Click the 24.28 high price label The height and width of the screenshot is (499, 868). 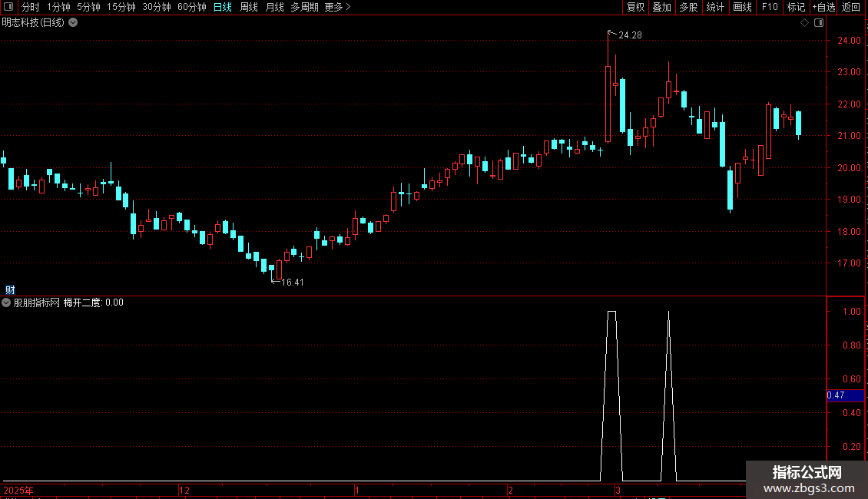[630, 35]
